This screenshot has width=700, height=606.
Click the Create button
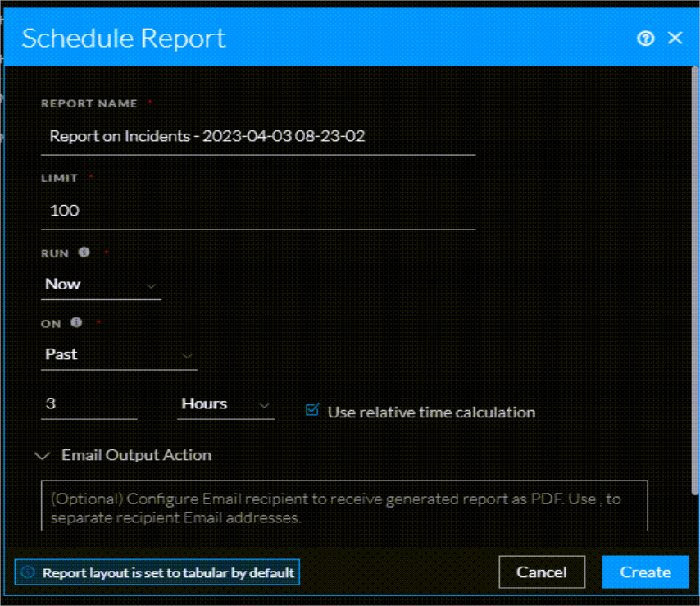click(646, 572)
